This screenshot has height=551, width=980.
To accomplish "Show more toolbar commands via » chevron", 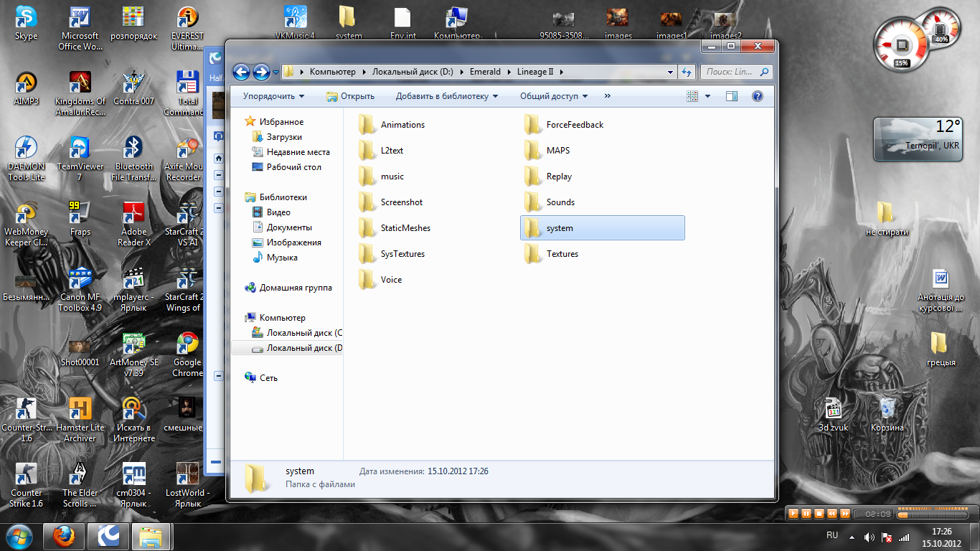I will tap(608, 95).
